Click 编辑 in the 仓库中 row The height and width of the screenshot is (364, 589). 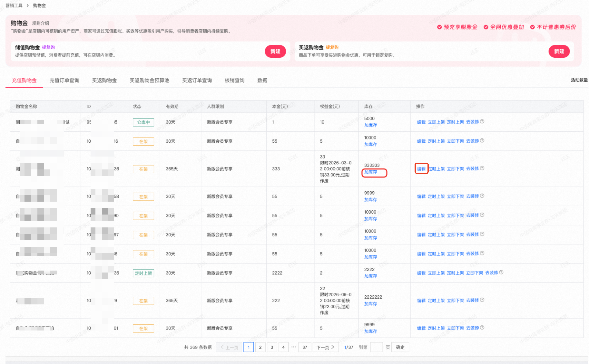pos(421,122)
